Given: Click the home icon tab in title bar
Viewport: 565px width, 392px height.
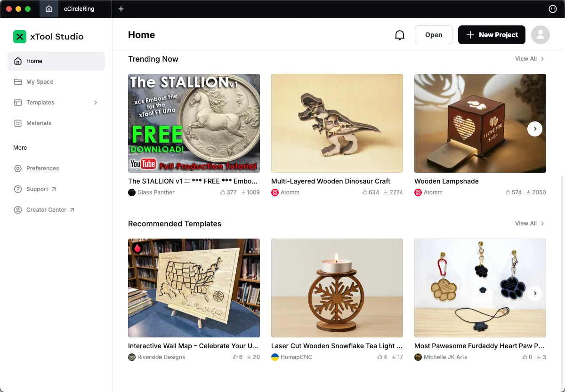Looking at the screenshot, I should click(49, 9).
